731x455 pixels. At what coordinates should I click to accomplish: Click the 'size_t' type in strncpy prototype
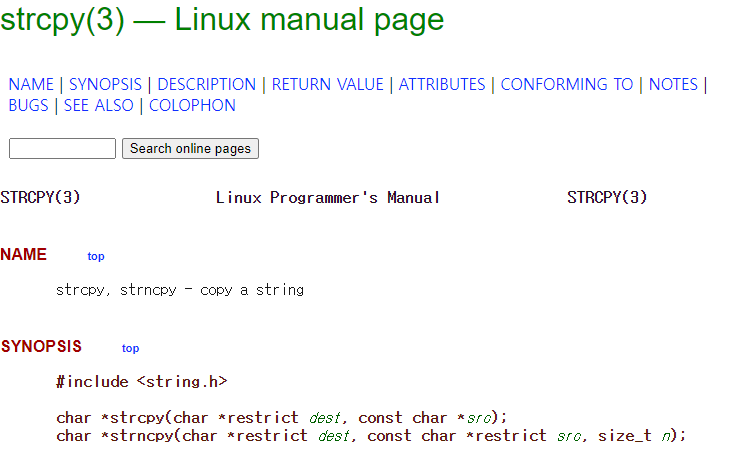pyautogui.click(x=625, y=436)
